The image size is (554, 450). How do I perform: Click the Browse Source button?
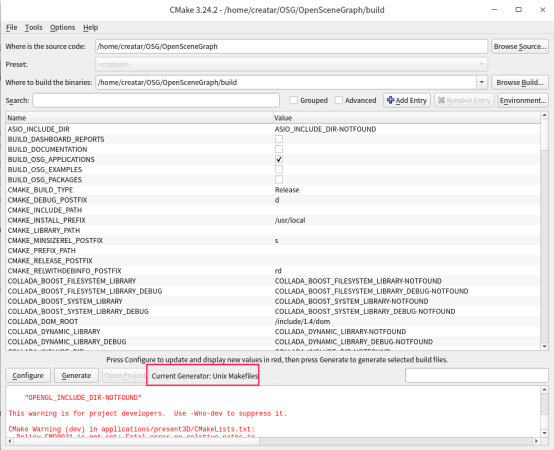[520, 46]
